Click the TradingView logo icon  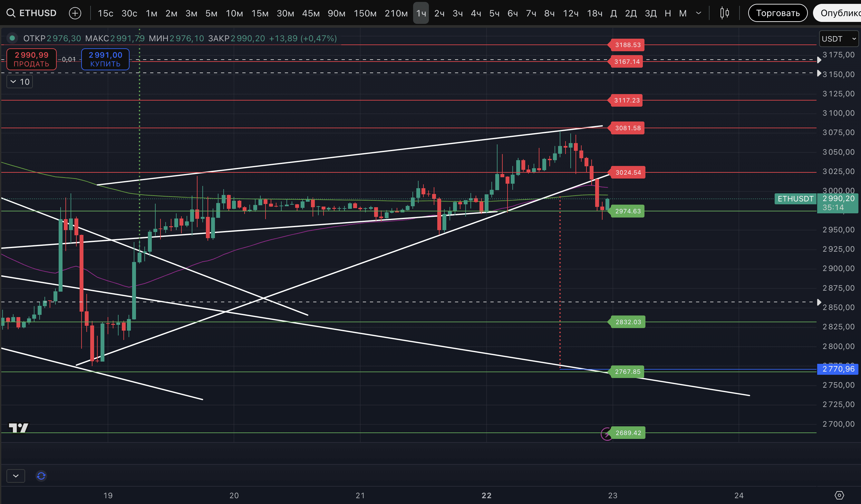pos(18,427)
